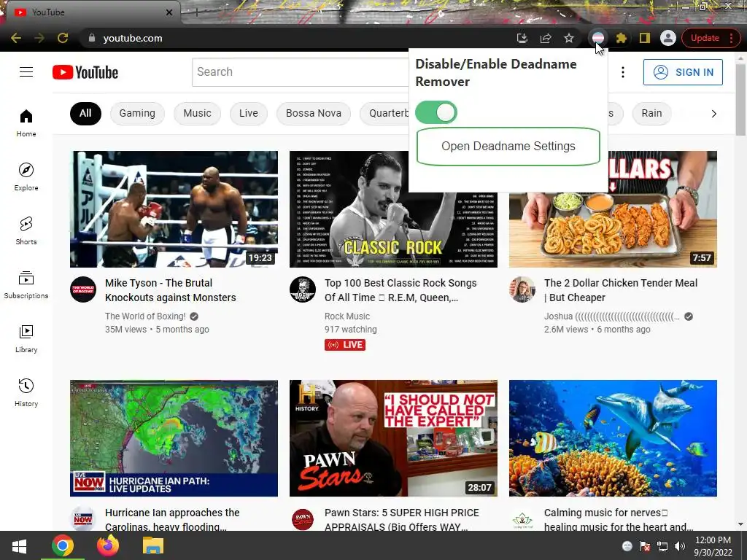Open the Mike Tyson knockouts video thumbnail
The image size is (747, 560).
174,209
